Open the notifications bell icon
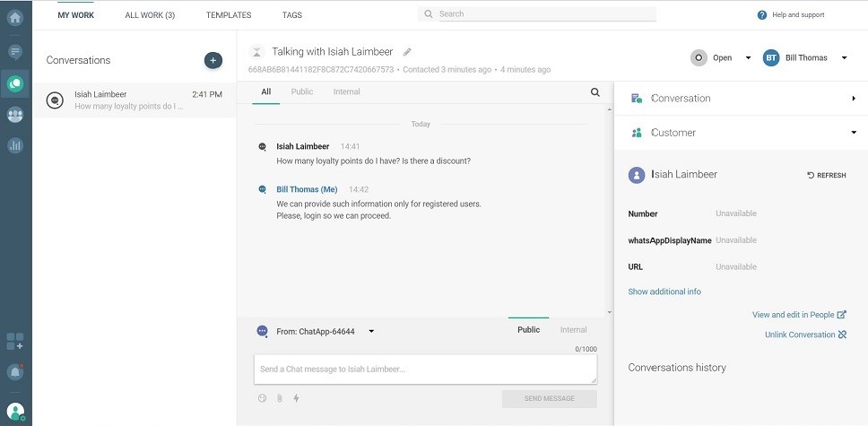The image size is (868, 426). pos(15,371)
